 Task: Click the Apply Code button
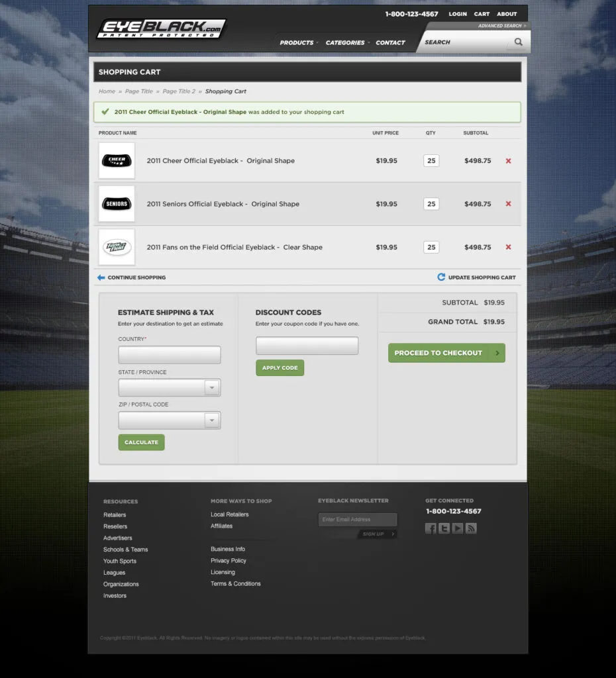(x=280, y=368)
